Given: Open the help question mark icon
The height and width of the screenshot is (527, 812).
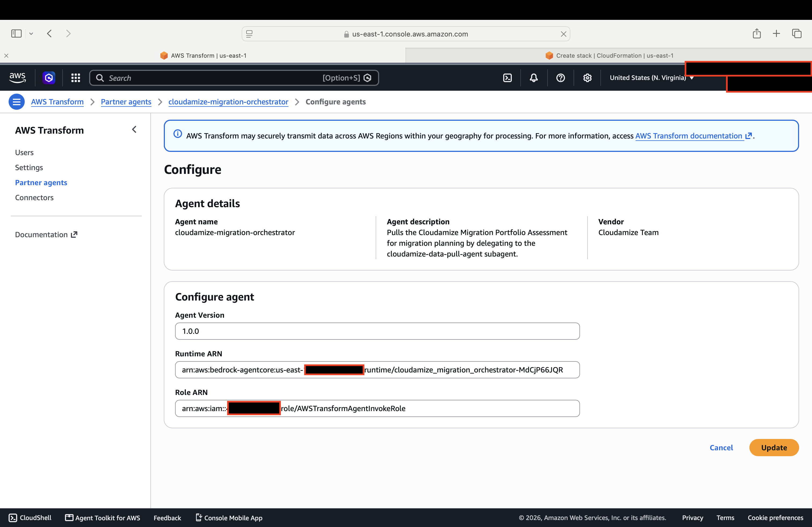Looking at the screenshot, I should point(560,78).
